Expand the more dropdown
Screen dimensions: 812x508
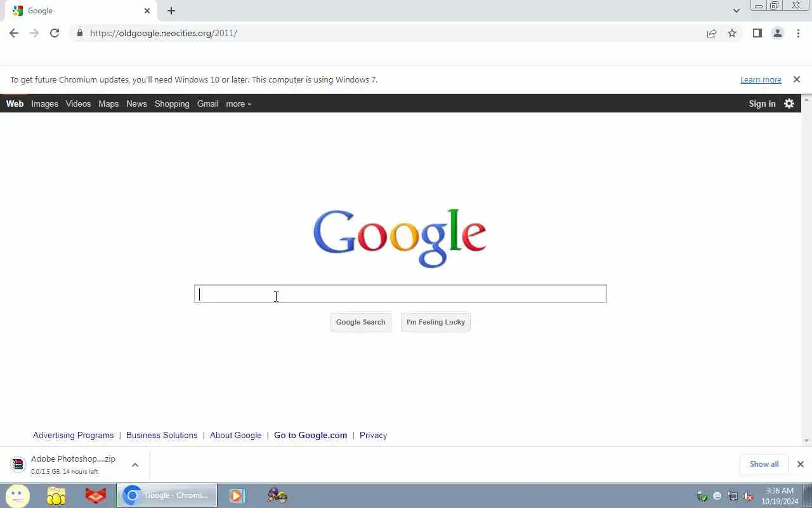239,104
